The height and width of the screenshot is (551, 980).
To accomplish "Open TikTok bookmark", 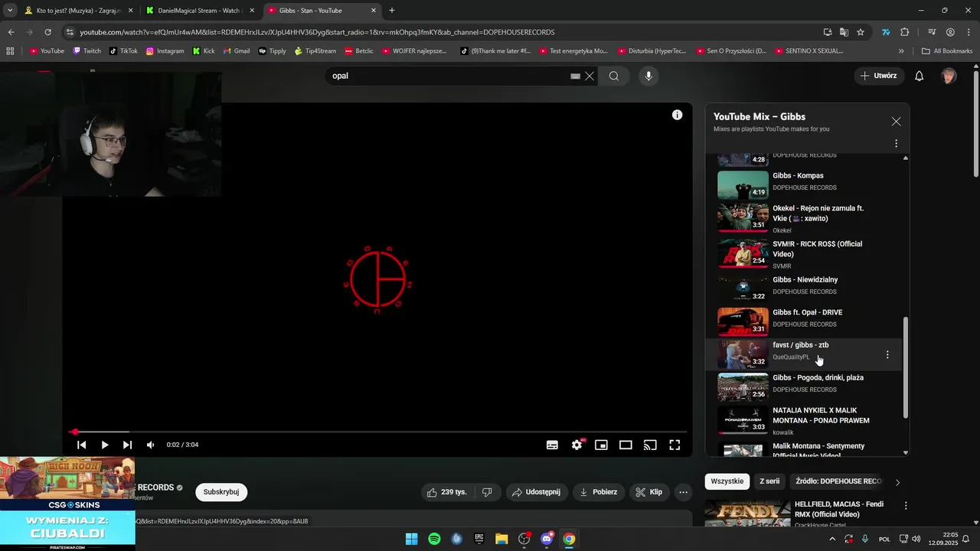I will (123, 51).
